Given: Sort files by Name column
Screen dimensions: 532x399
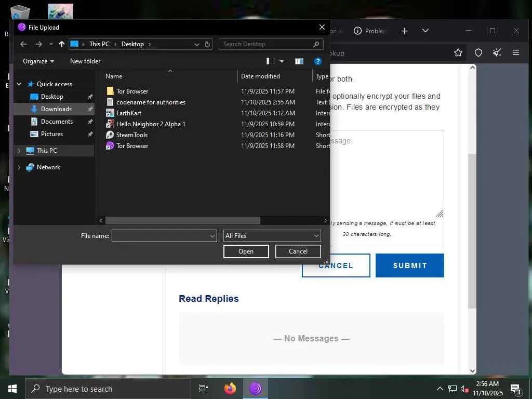Looking at the screenshot, I should click(x=114, y=76).
